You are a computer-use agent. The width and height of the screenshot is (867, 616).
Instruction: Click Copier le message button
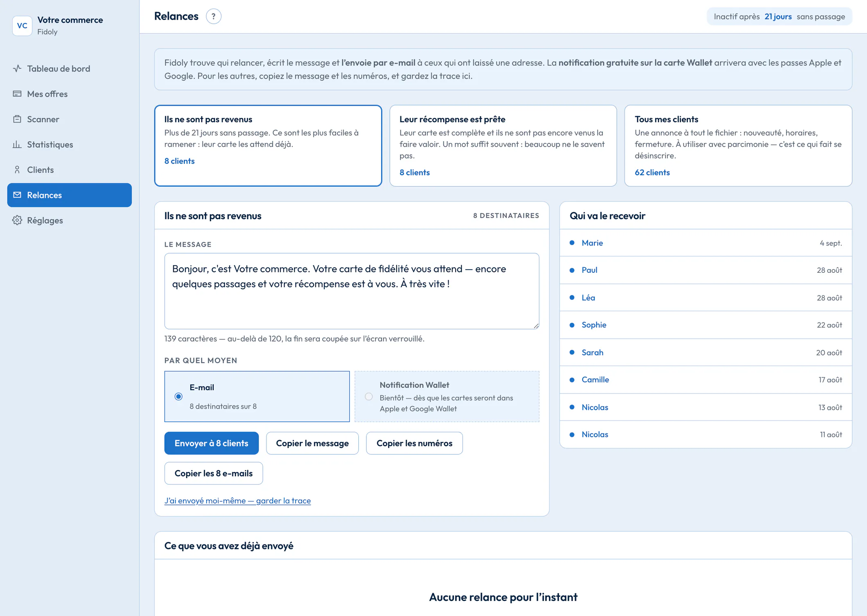pos(312,443)
